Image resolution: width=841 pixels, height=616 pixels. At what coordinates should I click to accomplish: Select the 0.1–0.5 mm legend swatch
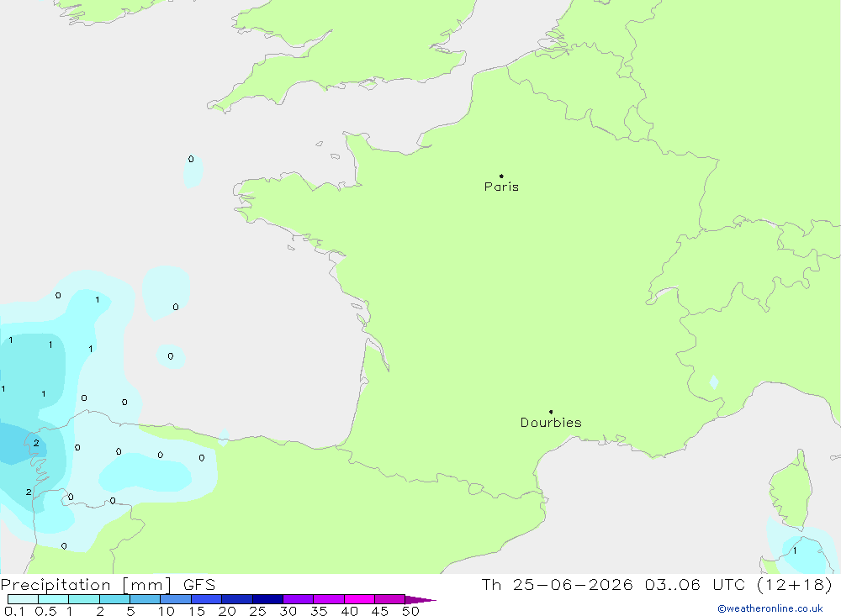[23, 599]
